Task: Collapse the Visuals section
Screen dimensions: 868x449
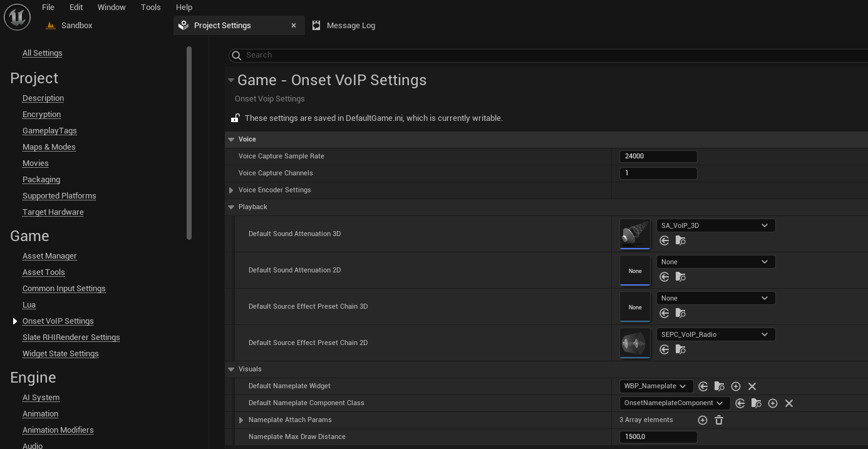Action: click(231, 369)
